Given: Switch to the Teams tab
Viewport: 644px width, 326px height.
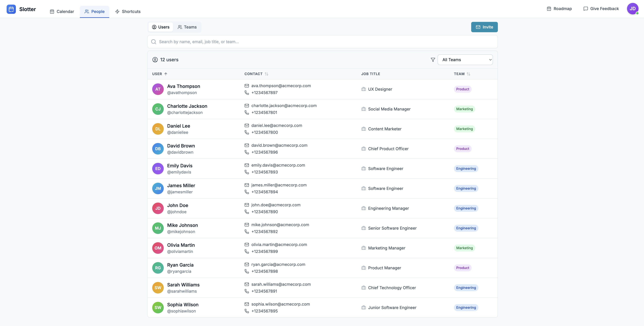Looking at the screenshot, I should coord(187,27).
